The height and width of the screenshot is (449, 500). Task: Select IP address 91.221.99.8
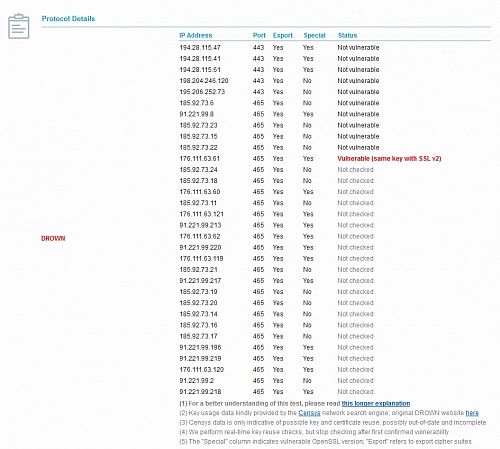coord(196,114)
